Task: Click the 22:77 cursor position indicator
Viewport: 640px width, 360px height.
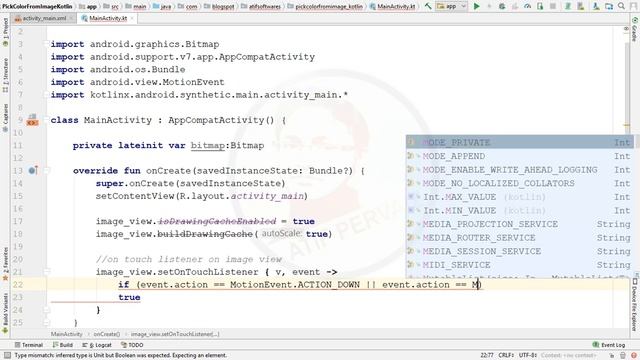Action: tap(487, 356)
